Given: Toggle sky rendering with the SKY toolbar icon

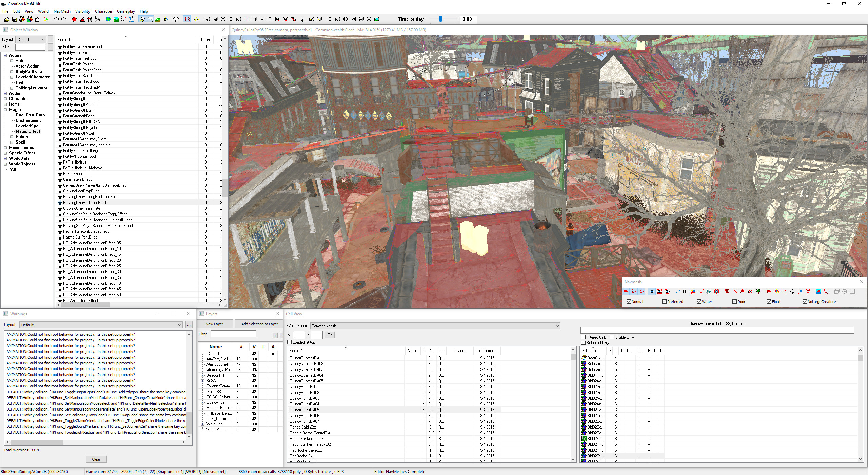Looking at the screenshot, I should tap(150, 19).
